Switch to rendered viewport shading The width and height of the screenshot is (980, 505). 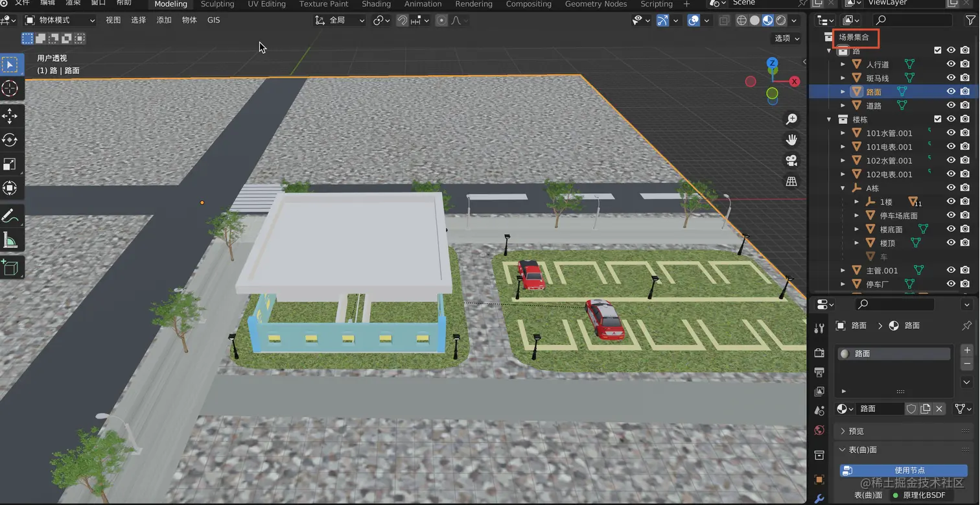tap(781, 21)
